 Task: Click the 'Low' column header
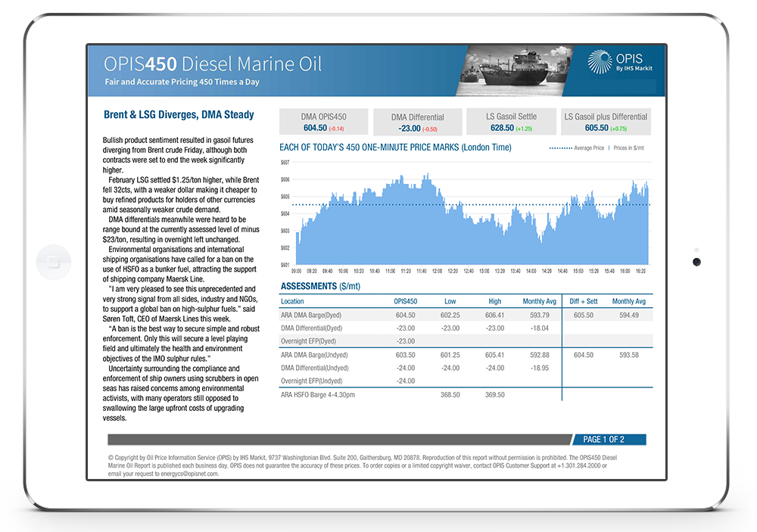(450, 301)
